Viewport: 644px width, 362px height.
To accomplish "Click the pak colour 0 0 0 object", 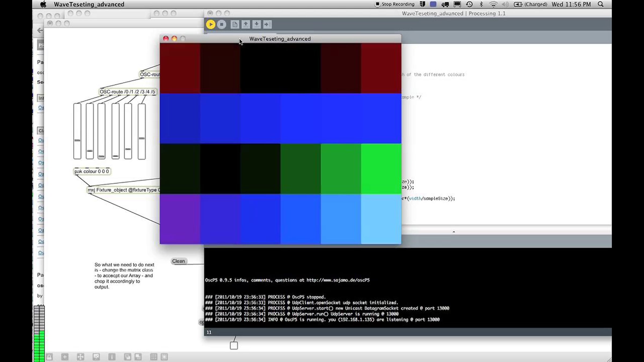I will click(x=92, y=171).
